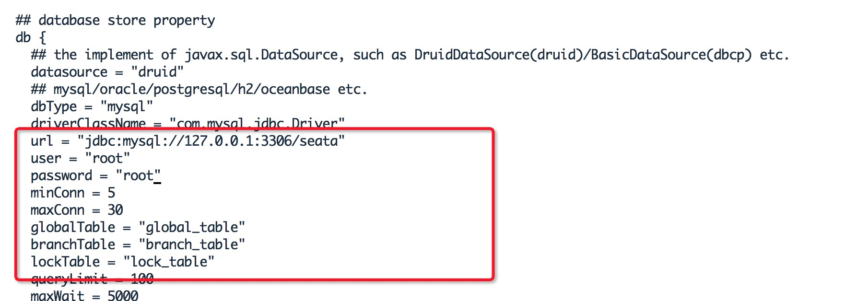Image resolution: width=868 pixels, height=301 pixels.
Task: Click the maxWait value 5000
Action: (x=123, y=296)
